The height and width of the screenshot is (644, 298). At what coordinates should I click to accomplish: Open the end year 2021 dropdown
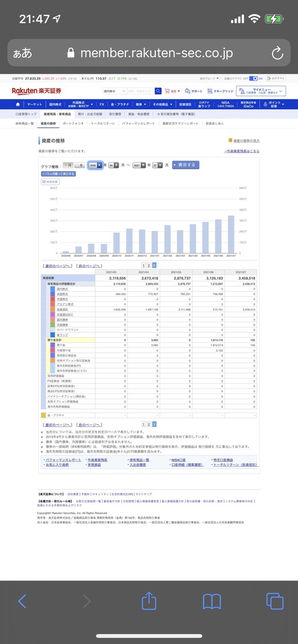[x=140, y=165]
